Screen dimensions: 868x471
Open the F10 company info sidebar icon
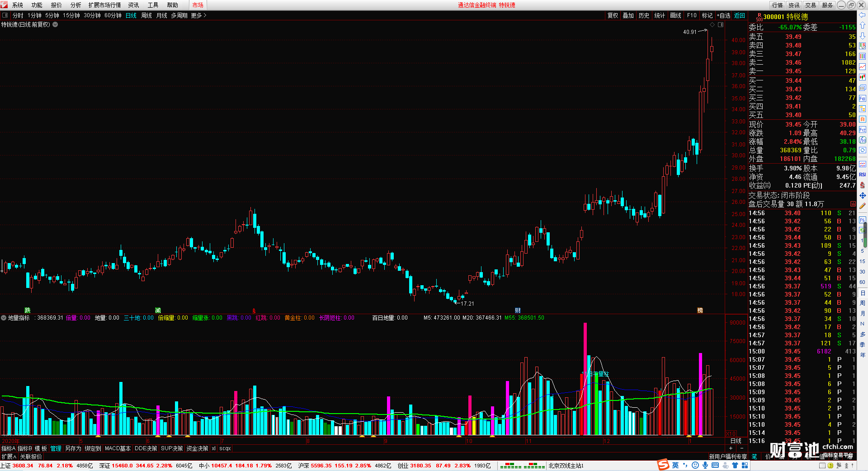click(x=862, y=99)
